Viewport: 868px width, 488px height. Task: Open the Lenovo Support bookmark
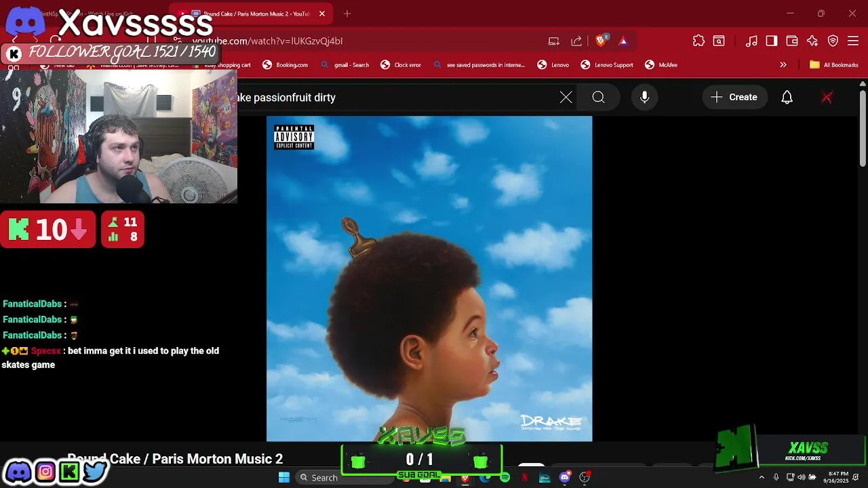(607, 65)
